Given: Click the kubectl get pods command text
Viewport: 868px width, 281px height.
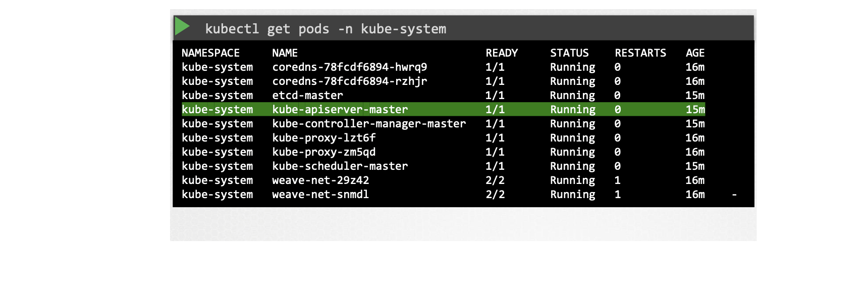Looking at the screenshot, I should point(325,29).
